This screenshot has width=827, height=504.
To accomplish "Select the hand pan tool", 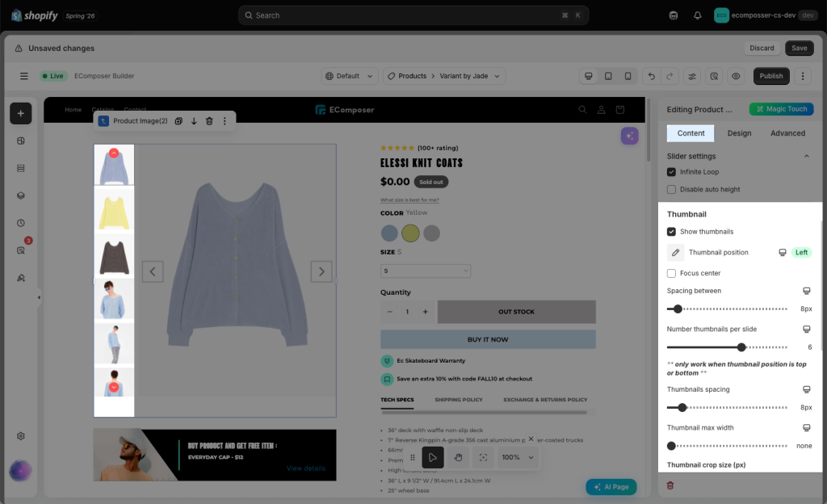I will [459, 458].
